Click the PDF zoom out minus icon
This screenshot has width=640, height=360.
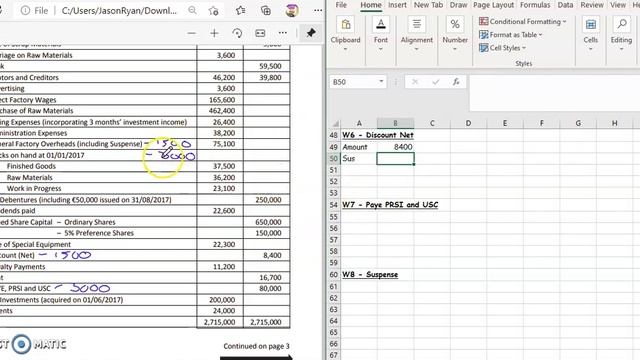(x=191, y=33)
